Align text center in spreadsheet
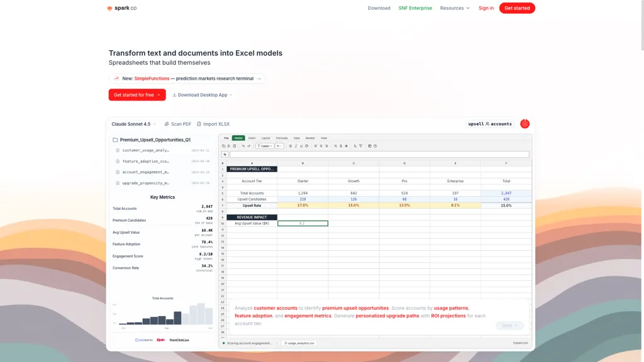 tap(321, 146)
